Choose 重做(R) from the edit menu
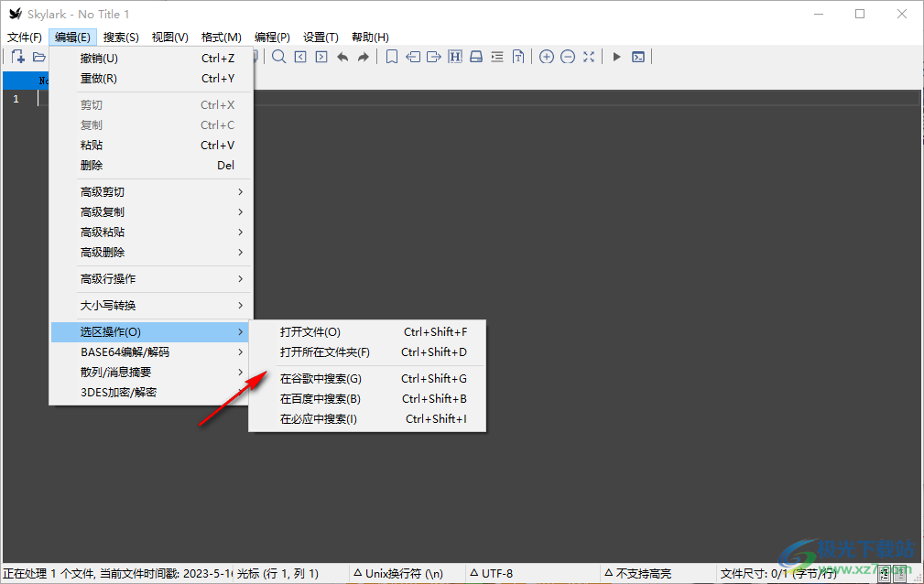The width and height of the screenshot is (924, 584). (151, 79)
